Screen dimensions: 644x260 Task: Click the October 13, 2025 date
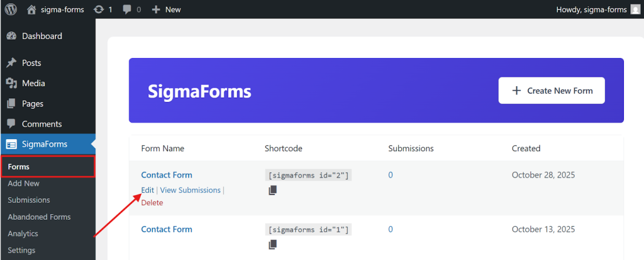(x=543, y=229)
